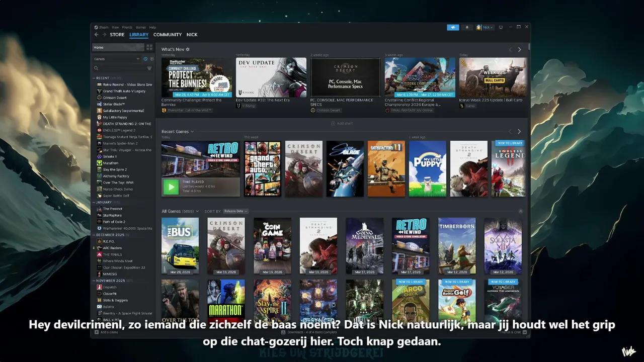Toggle the ready-to-play filter icon
The width and height of the screenshot is (644, 362).
pos(151,59)
